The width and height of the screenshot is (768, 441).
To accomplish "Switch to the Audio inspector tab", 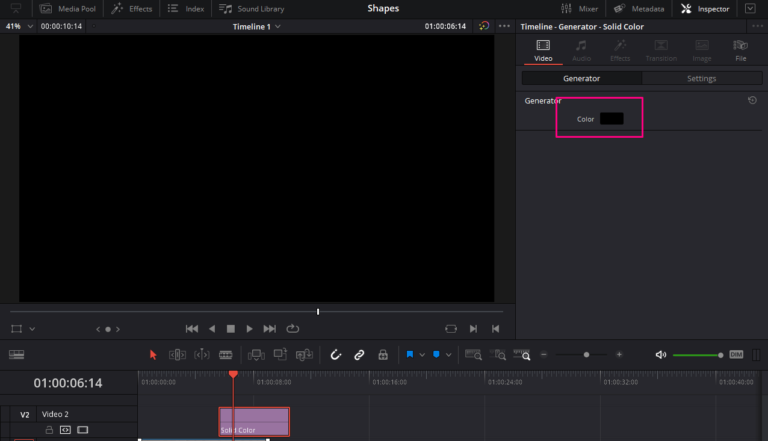I will point(581,51).
